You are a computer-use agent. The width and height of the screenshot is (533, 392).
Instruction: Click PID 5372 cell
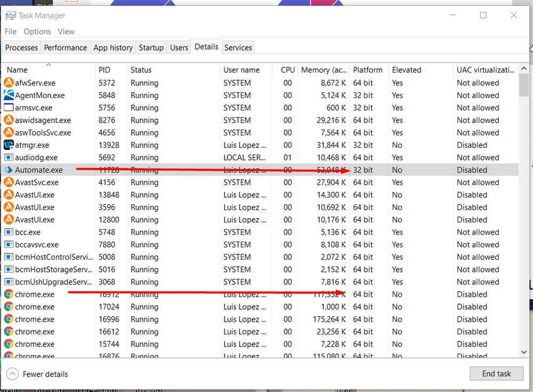(x=107, y=83)
